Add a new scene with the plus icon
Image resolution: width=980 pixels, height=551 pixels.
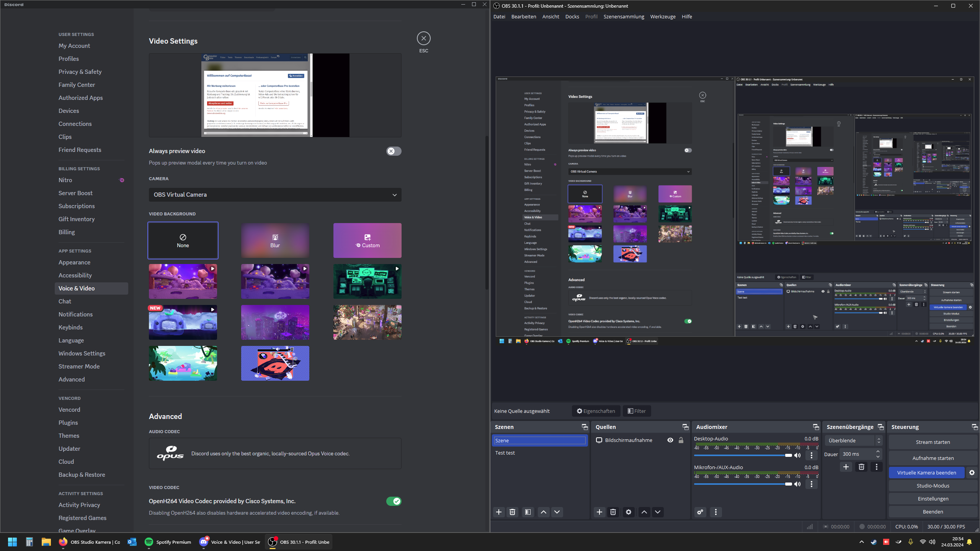pos(499,512)
